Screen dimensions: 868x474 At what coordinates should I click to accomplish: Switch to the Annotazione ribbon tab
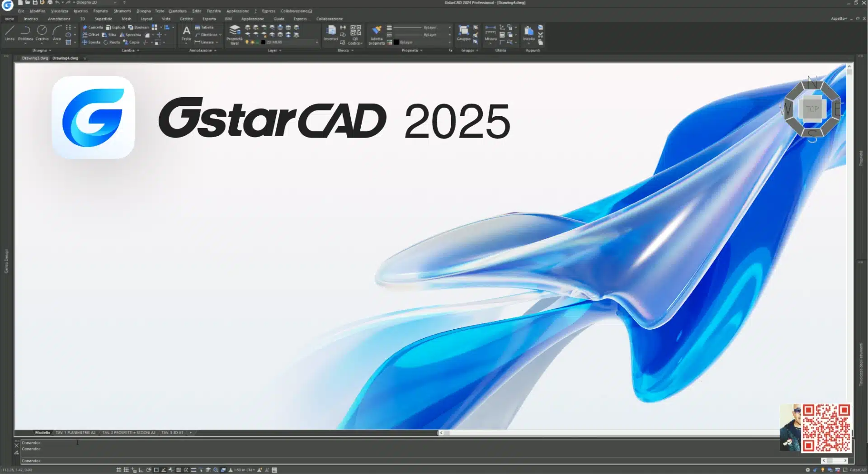[x=59, y=19]
